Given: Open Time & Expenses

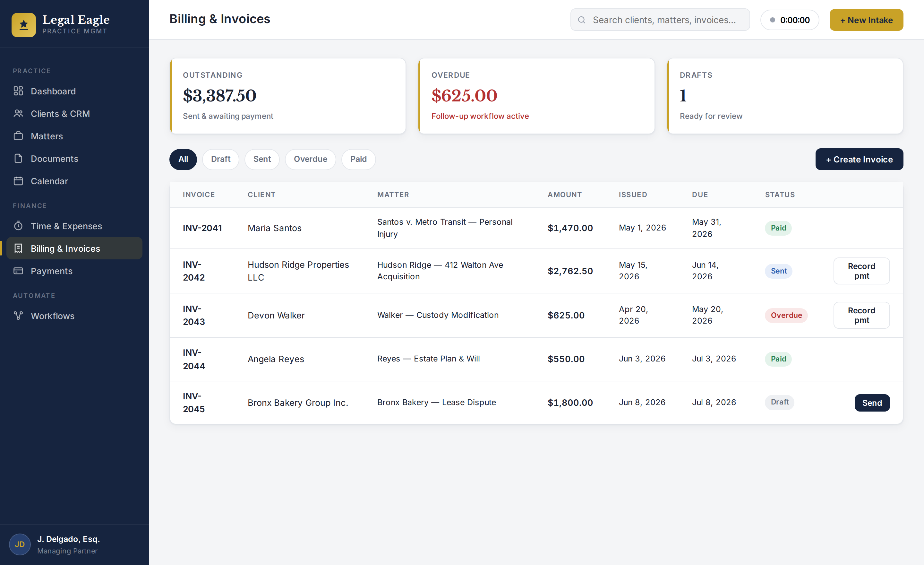Looking at the screenshot, I should [74, 226].
